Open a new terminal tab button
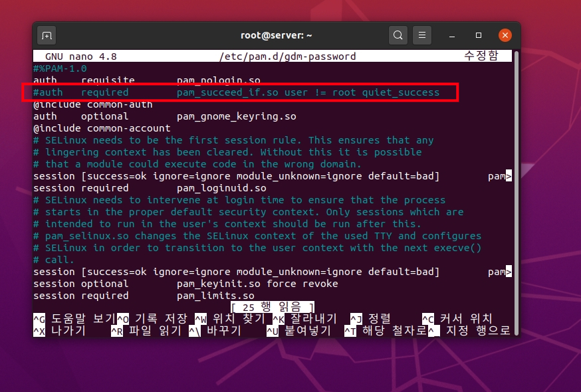Viewport: 581px width, 392px height. [x=47, y=36]
